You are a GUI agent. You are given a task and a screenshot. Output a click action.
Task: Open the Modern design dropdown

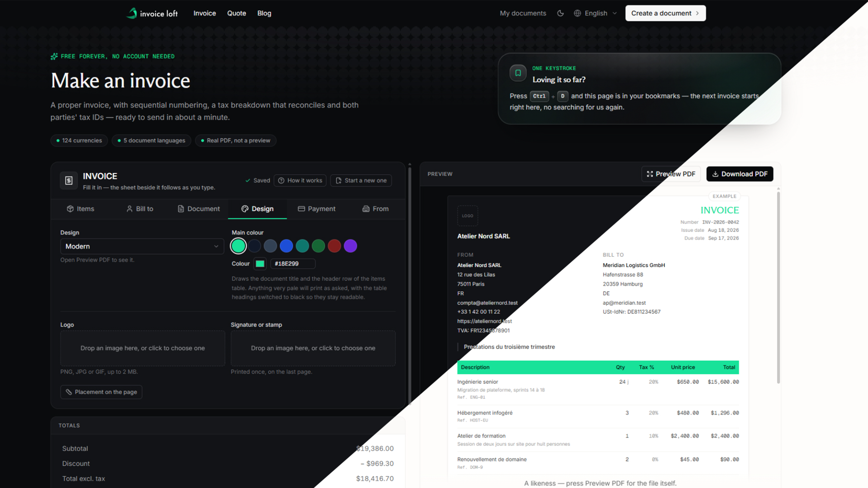142,246
